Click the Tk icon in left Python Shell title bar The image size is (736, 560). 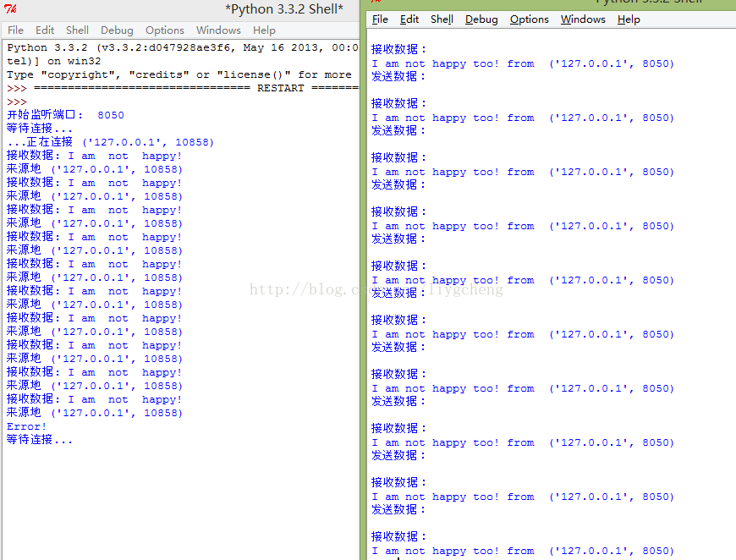tap(10, 8)
